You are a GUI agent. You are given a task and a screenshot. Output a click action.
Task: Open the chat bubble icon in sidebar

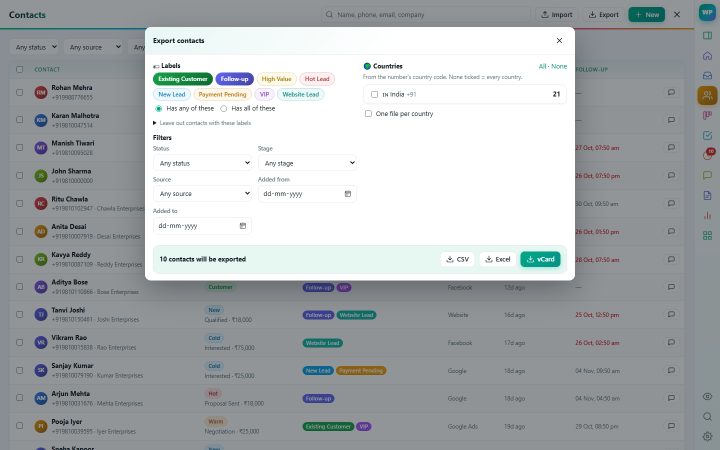(707, 175)
